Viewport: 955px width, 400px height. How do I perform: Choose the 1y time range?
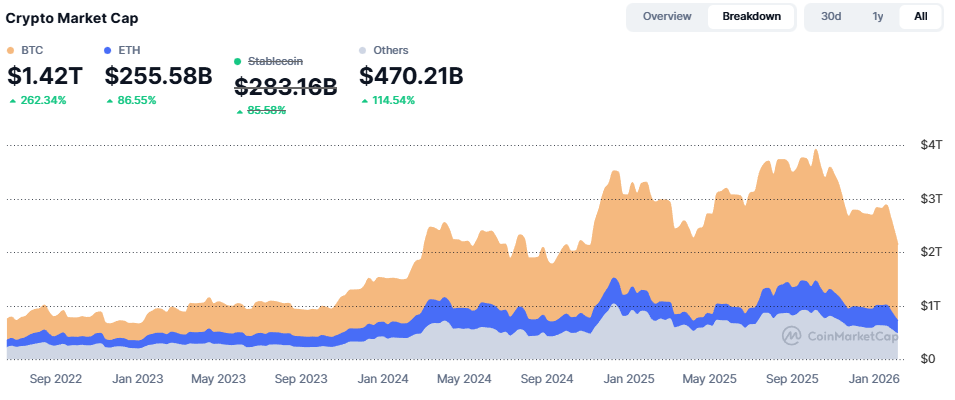(877, 17)
